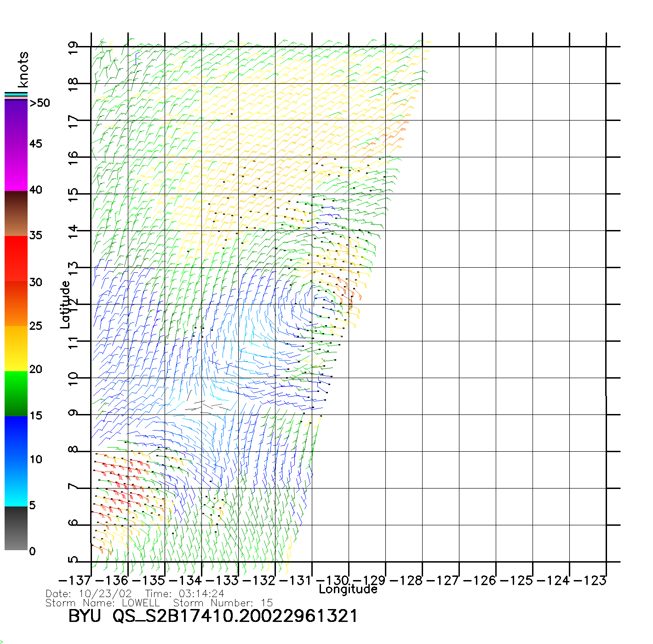
Task: Click the gray 0-5 knots legend band
Action: 16,528
